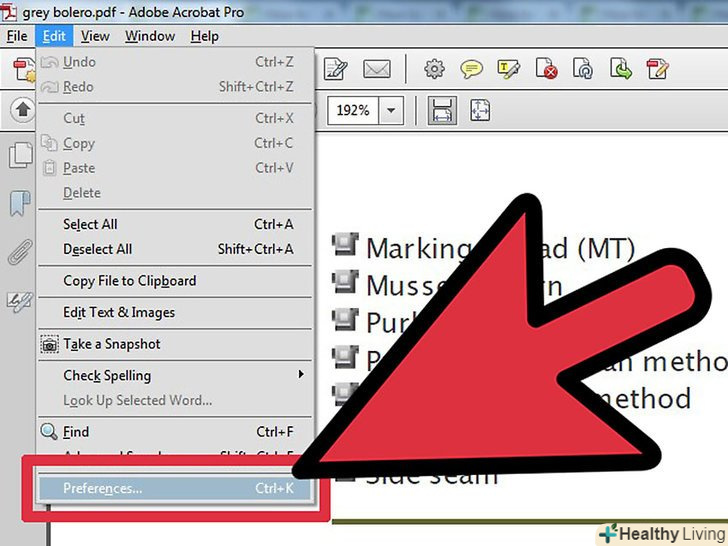Open the Attachments paperclip panel

click(x=20, y=252)
